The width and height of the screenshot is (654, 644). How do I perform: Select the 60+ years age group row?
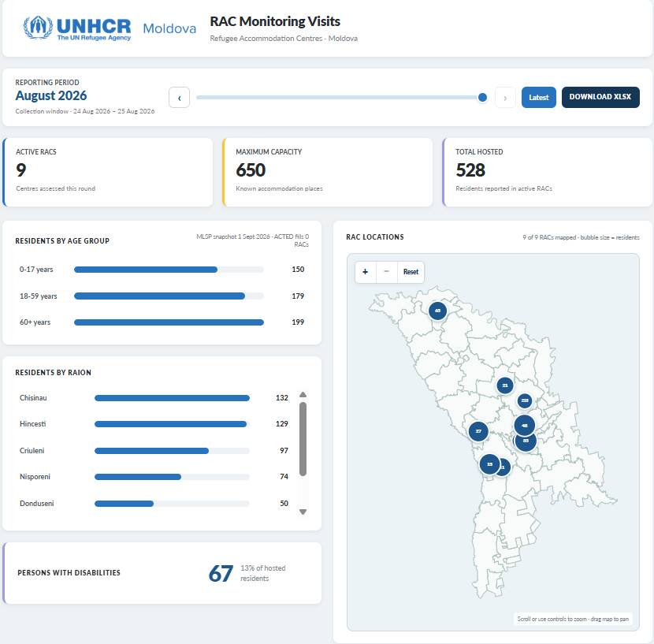(x=162, y=322)
